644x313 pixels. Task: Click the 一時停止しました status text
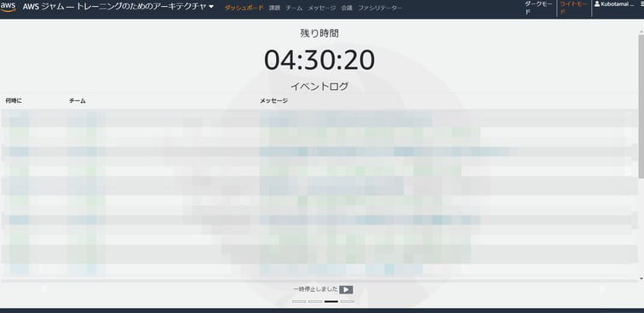(315, 289)
